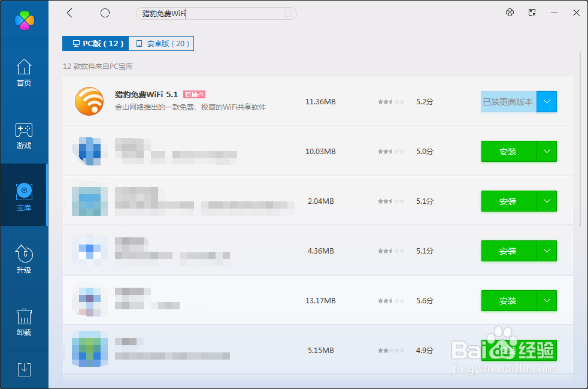Click the 13.17MB size text
588x389 pixels.
coord(320,300)
